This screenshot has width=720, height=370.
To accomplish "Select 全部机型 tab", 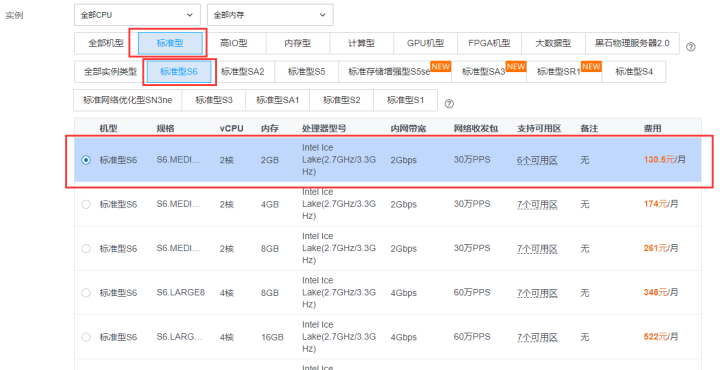I will pos(106,44).
